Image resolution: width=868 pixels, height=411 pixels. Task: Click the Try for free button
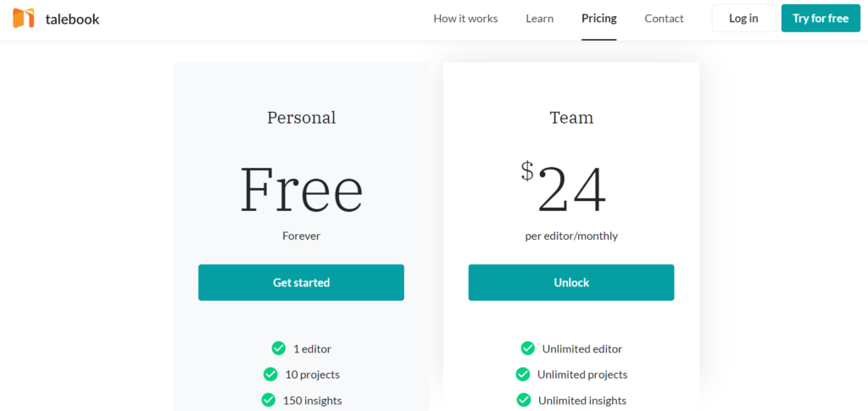click(821, 19)
